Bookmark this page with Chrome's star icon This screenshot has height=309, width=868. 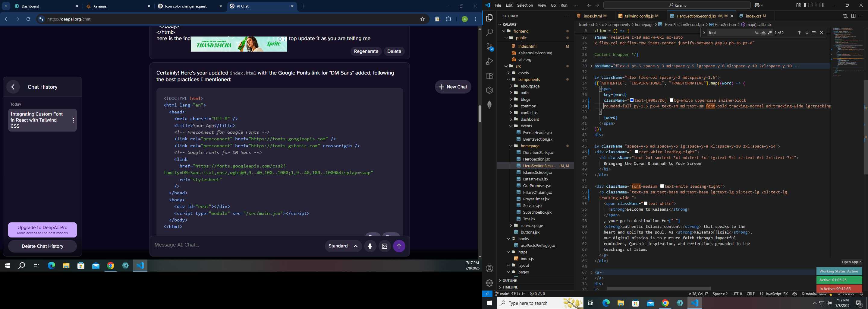(x=423, y=19)
